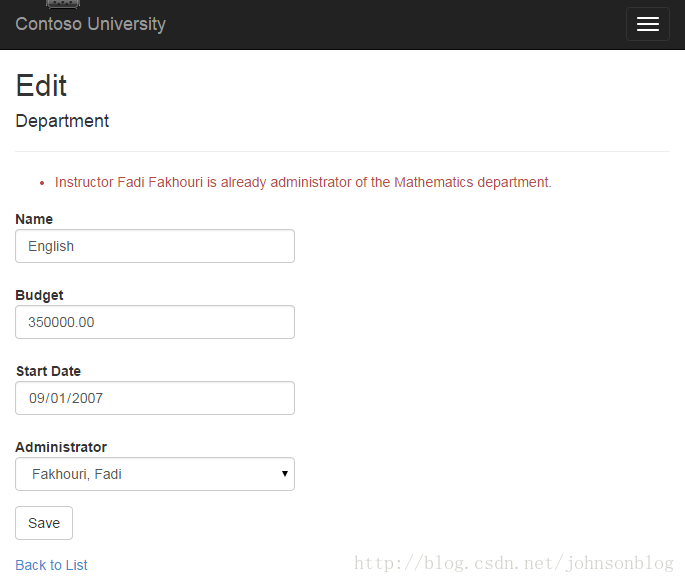Viewport: 685px width, 583px height.
Task: Click the partial logo above Contoso University
Action: [x=63, y=4]
